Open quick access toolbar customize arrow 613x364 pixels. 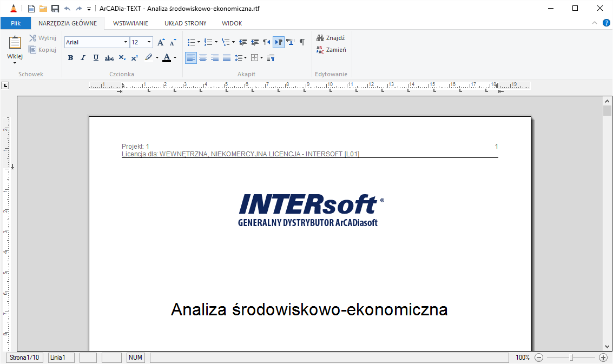89,9
